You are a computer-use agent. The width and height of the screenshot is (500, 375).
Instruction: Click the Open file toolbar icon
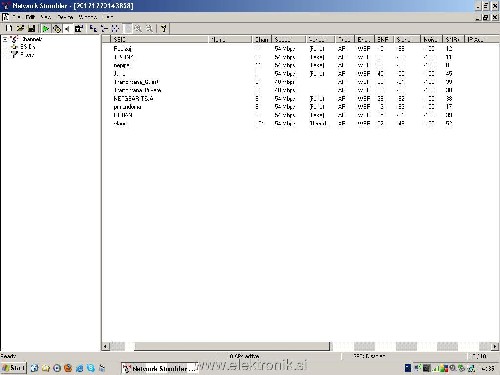click(x=20, y=29)
